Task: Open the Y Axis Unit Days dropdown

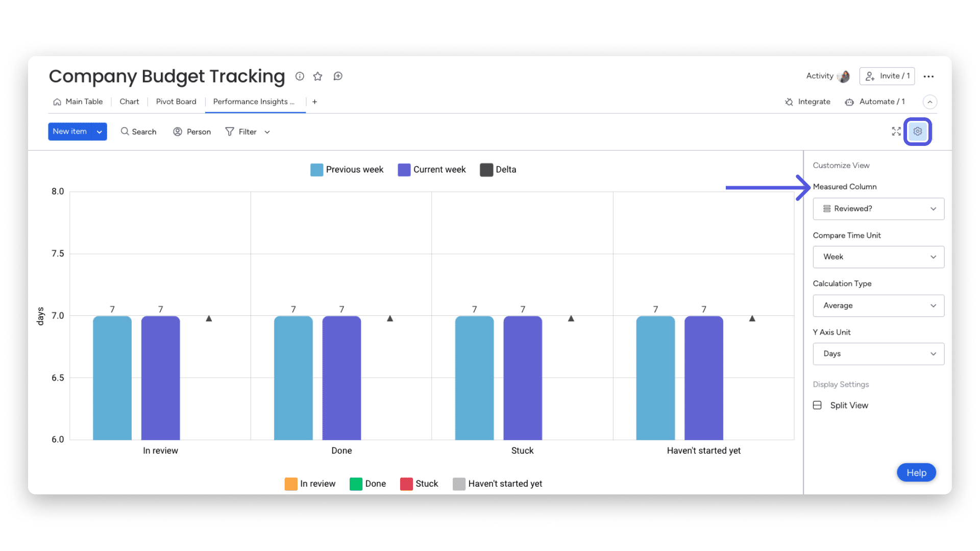Action: click(x=878, y=354)
